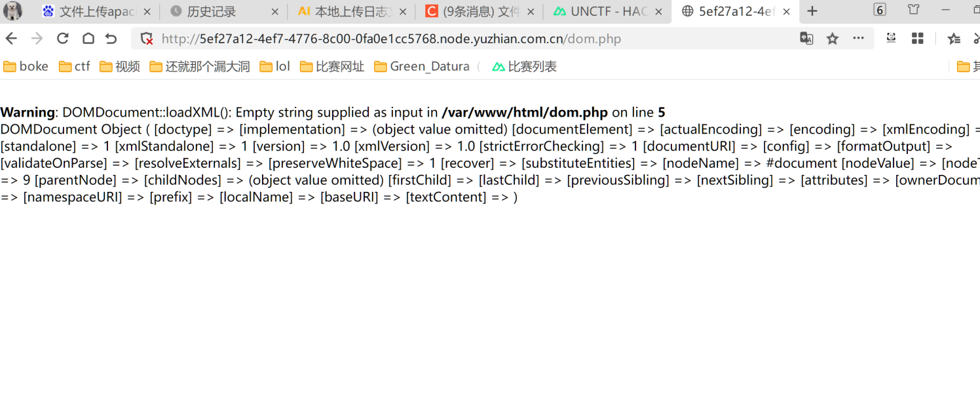
Task: Open the address bar three-dots menu
Action: point(858,39)
